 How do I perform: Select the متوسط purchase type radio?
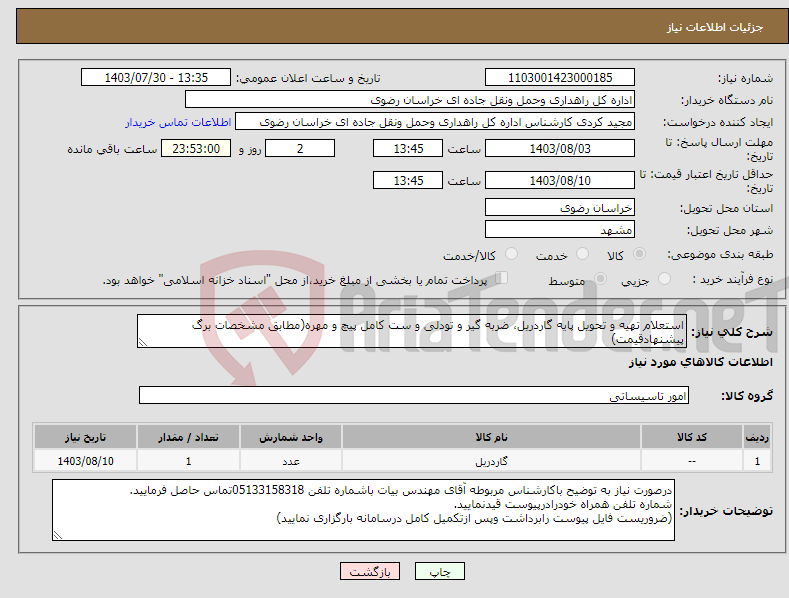600,278
